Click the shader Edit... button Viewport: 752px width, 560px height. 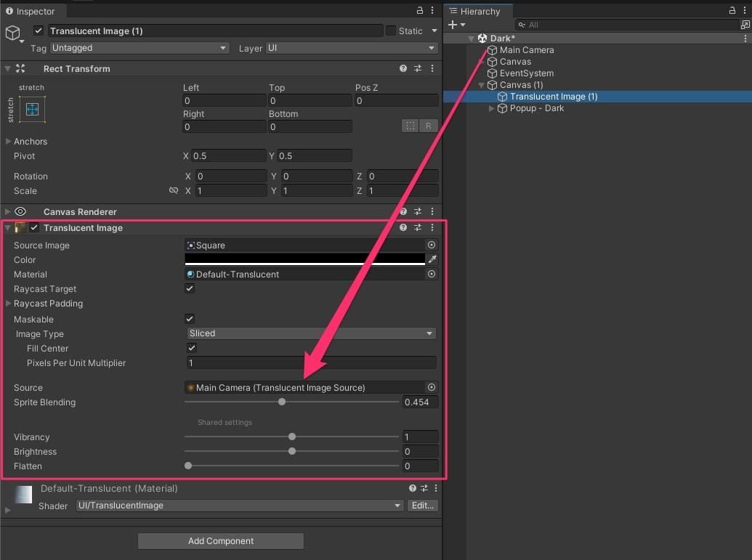click(423, 506)
